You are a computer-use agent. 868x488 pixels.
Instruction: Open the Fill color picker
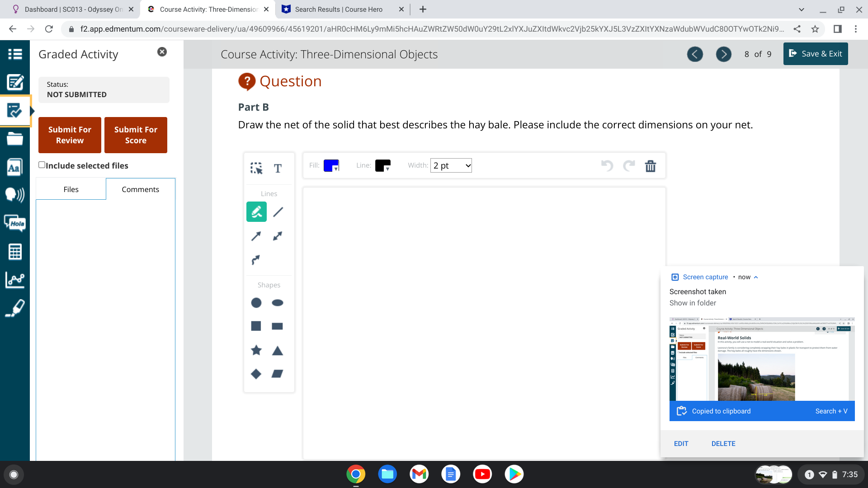coord(330,165)
